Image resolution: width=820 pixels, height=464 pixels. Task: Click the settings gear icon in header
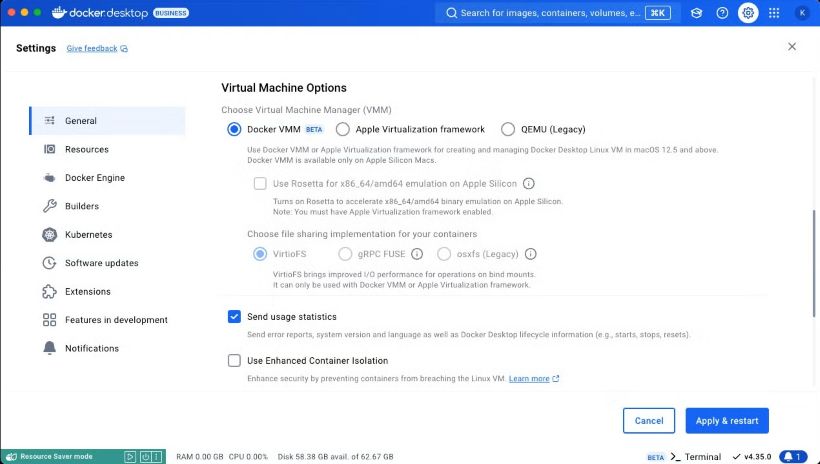pyautogui.click(x=748, y=13)
